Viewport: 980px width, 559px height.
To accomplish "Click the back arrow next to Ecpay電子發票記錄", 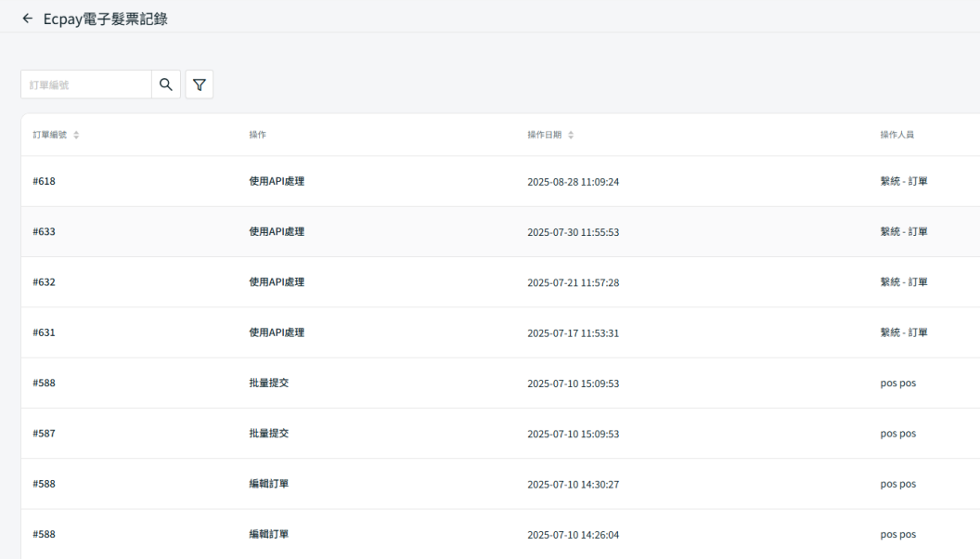I will coord(27,18).
